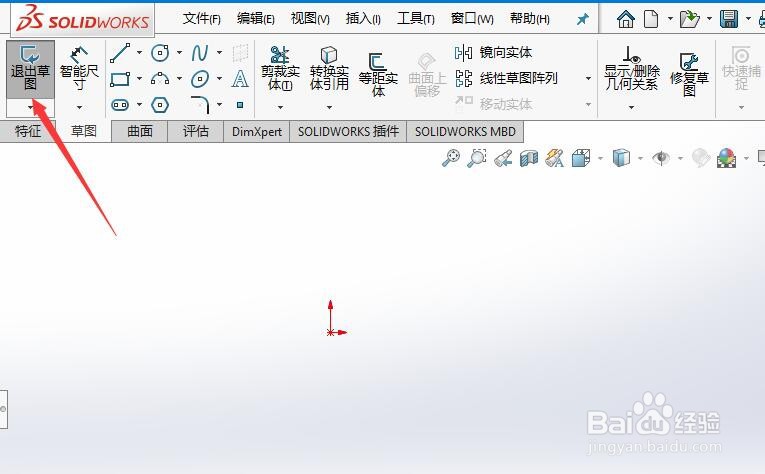Image resolution: width=765 pixels, height=474 pixels.
Task: Select the Line sketch tool
Action: coord(120,53)
